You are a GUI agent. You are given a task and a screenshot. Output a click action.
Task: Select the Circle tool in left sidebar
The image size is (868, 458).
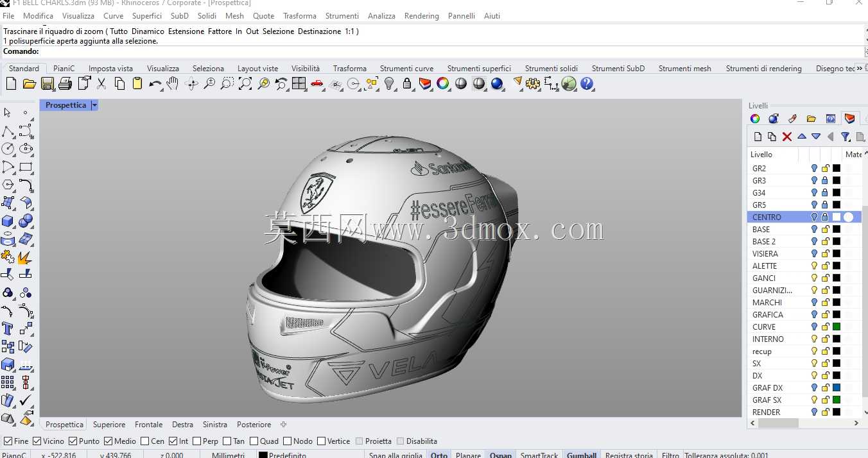pos(8,148)
